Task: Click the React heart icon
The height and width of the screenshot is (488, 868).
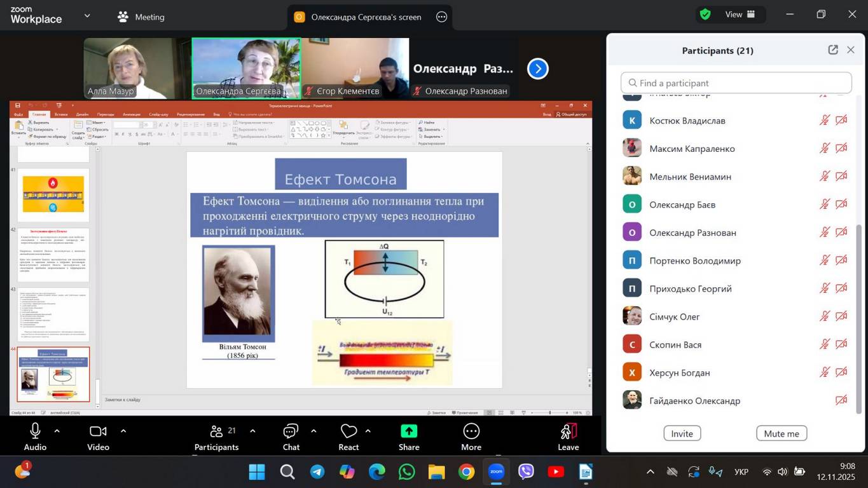Action: 348,432
